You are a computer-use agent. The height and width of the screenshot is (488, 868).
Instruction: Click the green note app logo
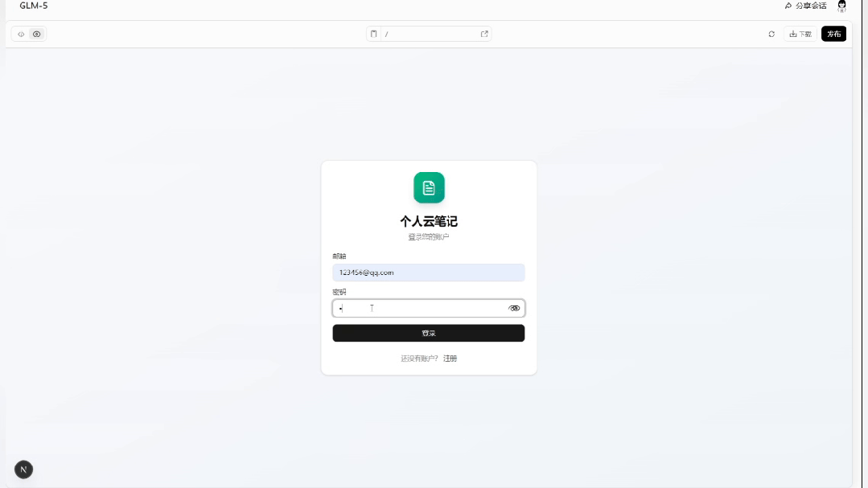(429, 187)
